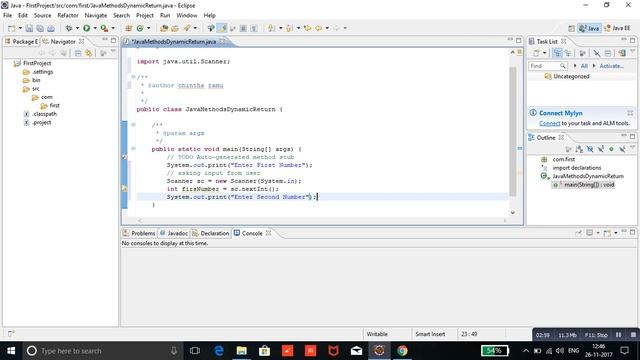
Task: Click the Run External Tools icon
Action: click(x=104, y=28)
